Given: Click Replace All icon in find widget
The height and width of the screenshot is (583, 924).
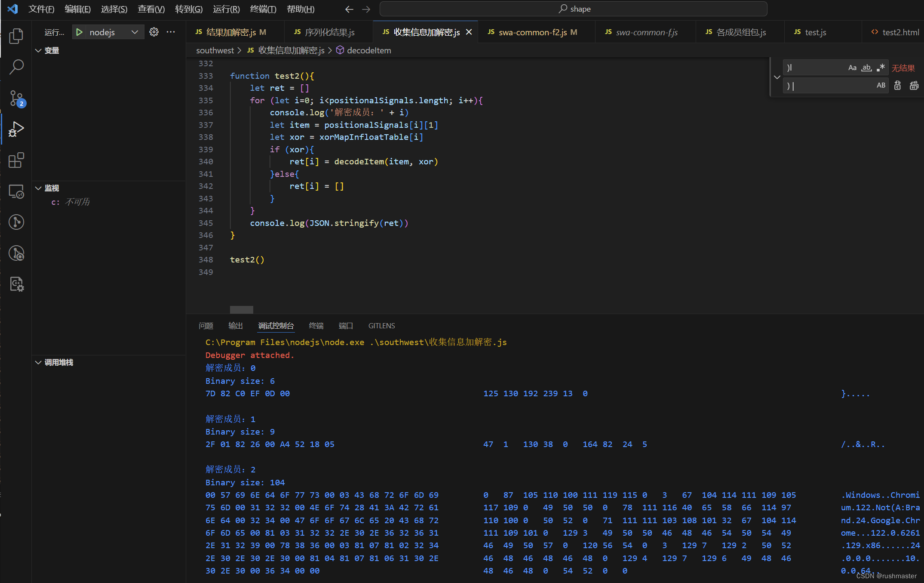Looking at the screenshot, I should pos(914,86).
